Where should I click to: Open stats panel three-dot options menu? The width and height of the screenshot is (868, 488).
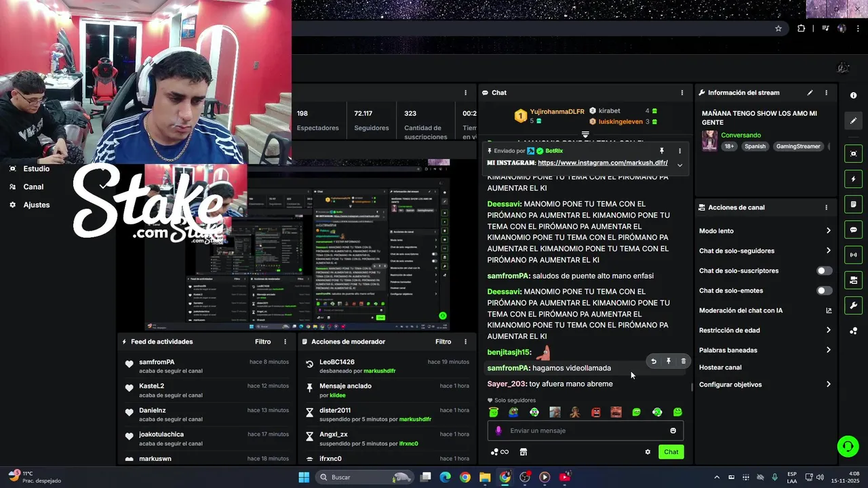point(465,93)
